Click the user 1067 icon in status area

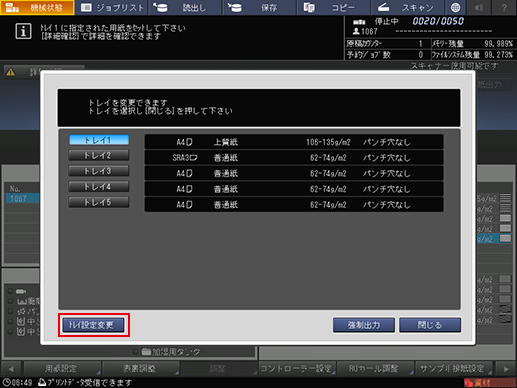[x=356, y=31]
